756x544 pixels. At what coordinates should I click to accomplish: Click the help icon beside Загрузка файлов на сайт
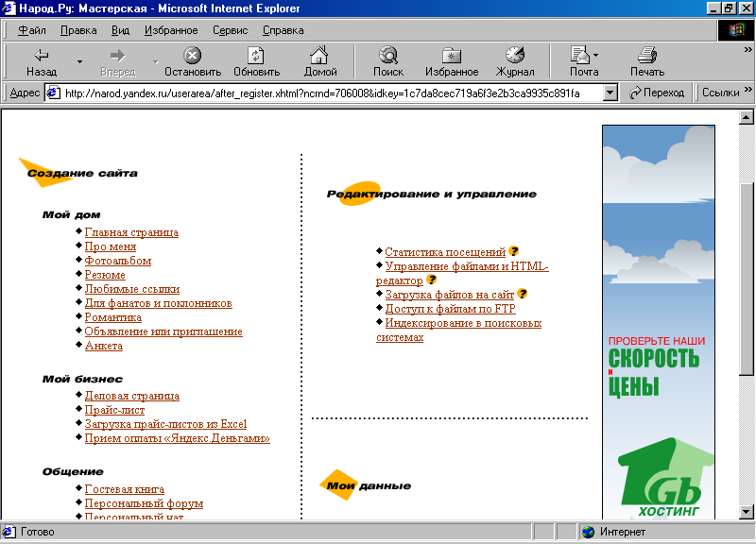[523, 294]
